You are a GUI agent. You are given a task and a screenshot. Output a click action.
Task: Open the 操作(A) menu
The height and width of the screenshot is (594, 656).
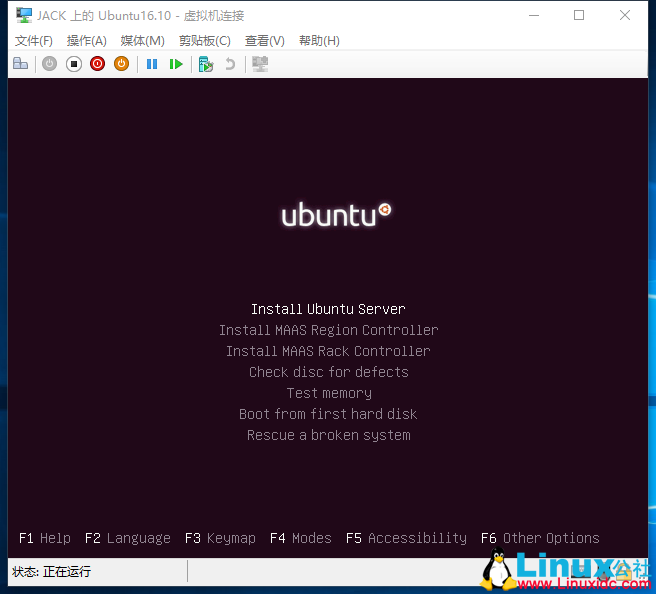(x=87, y=41)
